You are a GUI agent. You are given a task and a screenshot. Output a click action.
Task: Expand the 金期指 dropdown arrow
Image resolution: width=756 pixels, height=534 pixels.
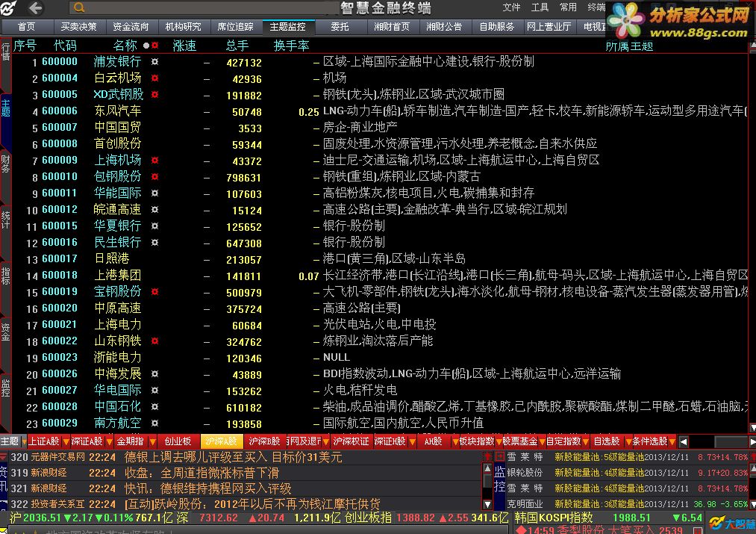152,441
